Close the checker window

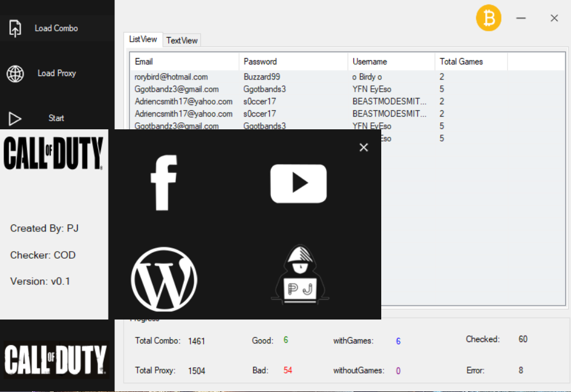(x=554, y=18)
